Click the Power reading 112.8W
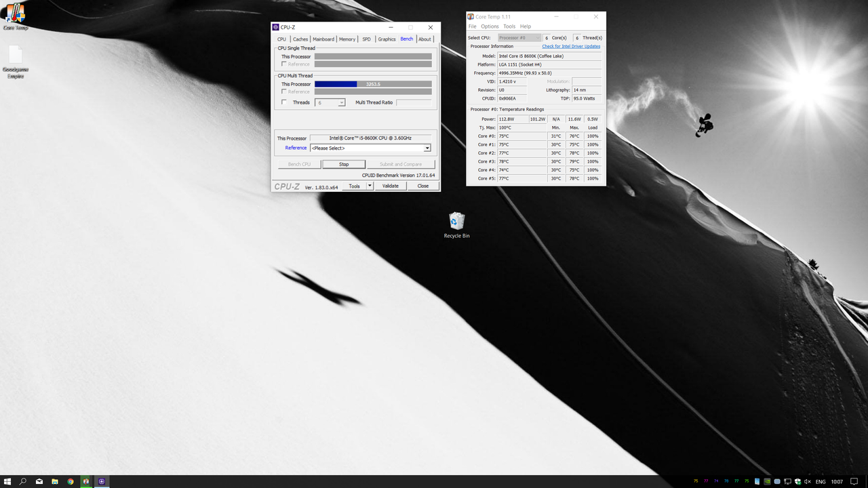868x488 pixels. tap(513, 119)
